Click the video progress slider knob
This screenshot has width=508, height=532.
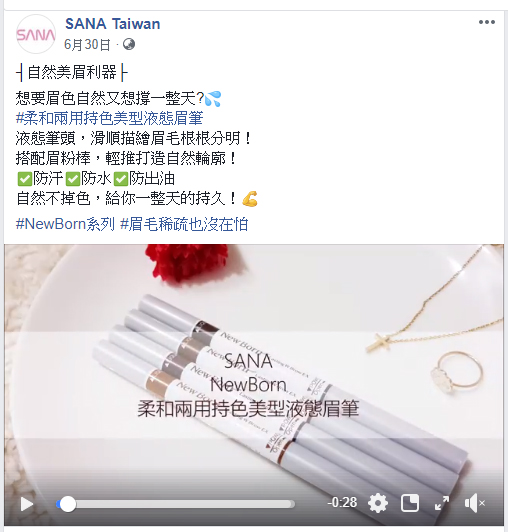click(68, 504)
